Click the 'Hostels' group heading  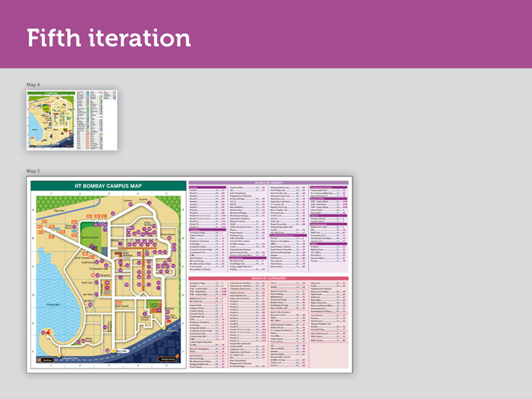tap(207, 187)
